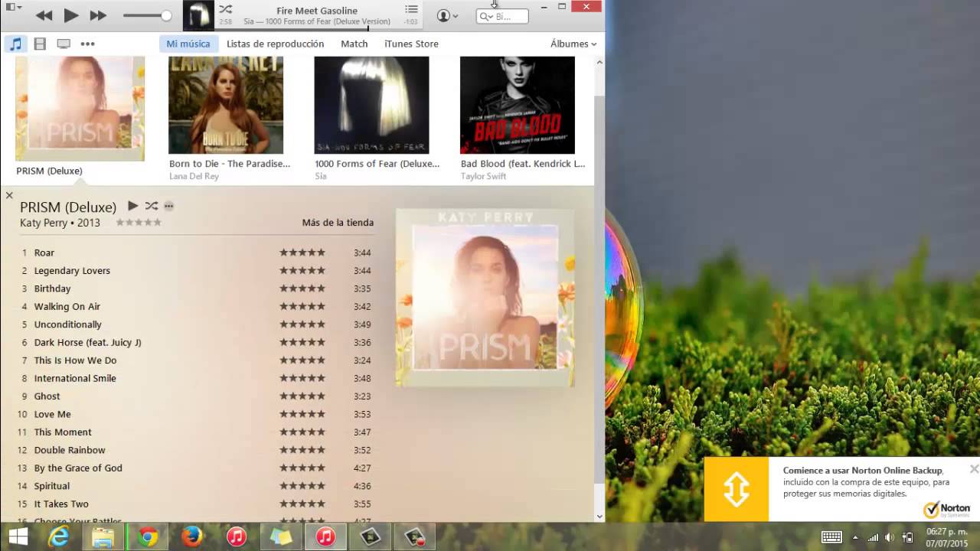The height and width of the screenshot is (551, 980).
Task: Open Firefox from taskbar
Action: 192,536
